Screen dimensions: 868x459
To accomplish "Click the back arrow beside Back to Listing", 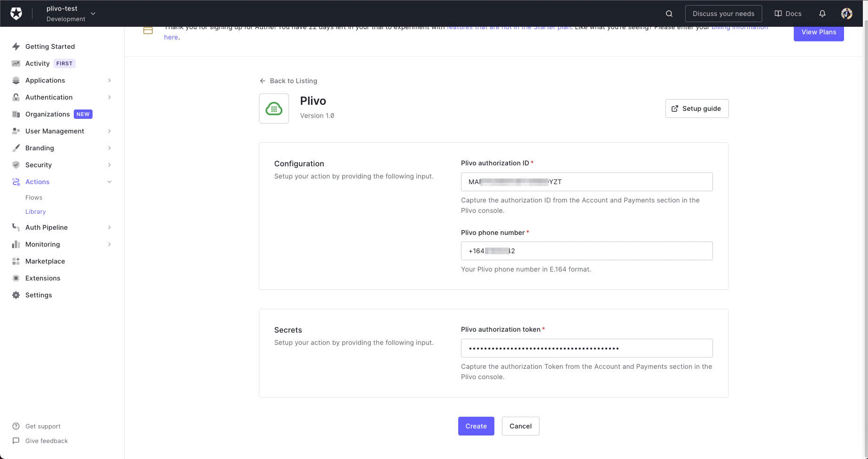I will click(262, 81).
